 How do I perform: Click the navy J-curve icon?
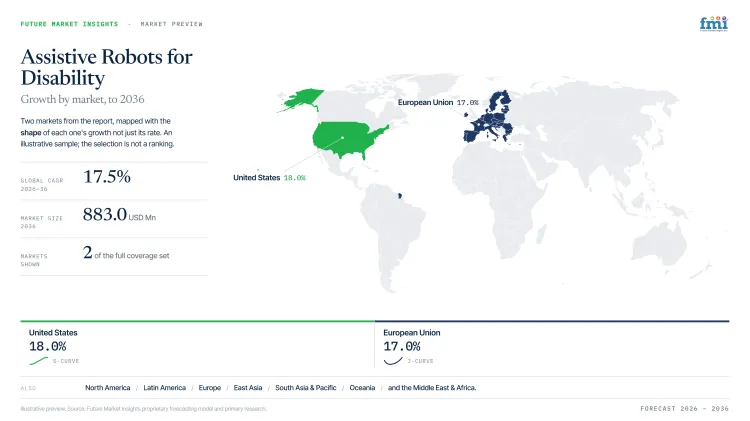click(393, 361)
